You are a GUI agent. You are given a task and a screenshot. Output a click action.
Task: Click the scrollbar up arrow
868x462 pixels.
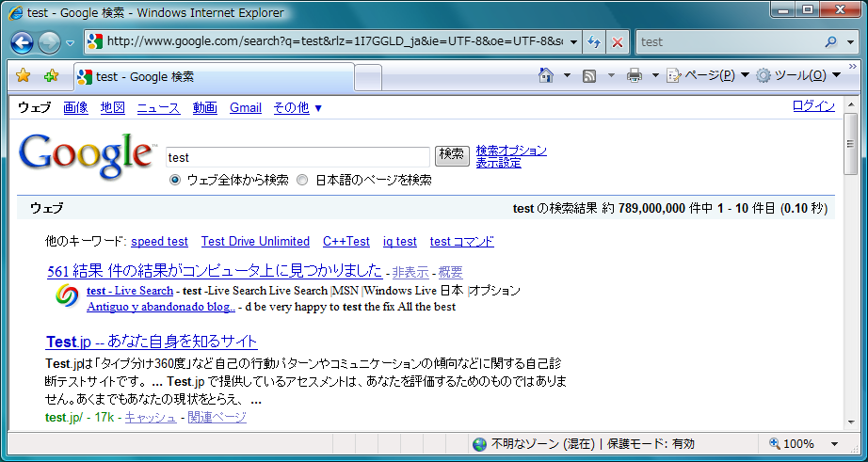pyautogui.click(x=851, y=104)
